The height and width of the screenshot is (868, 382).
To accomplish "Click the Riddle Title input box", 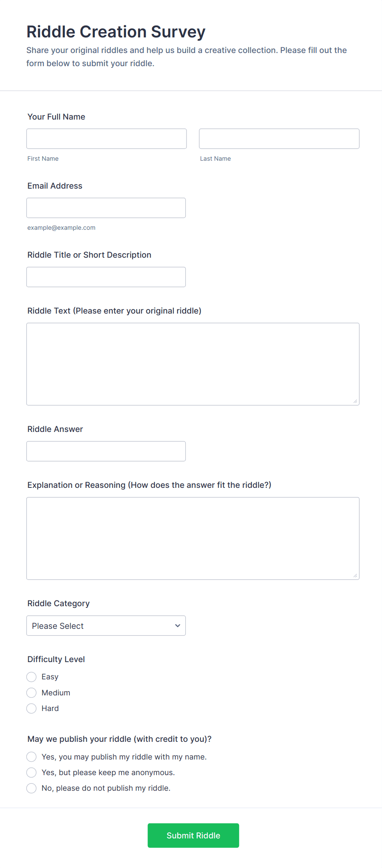I will tap(106, 277).
